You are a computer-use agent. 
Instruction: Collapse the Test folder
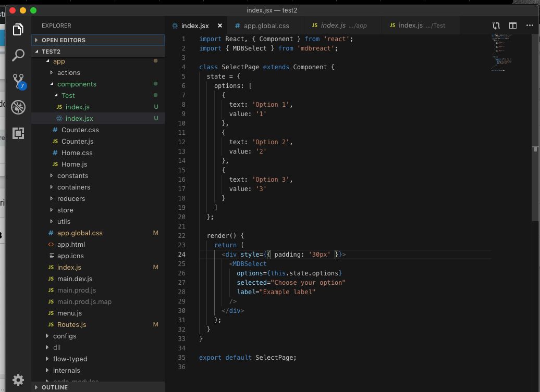click(98, 96)
